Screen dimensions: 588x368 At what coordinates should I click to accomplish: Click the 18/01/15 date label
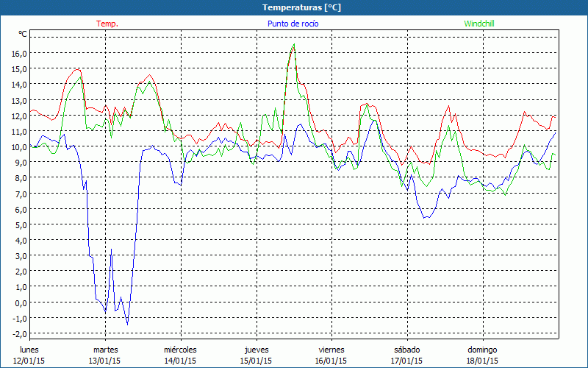483,361
